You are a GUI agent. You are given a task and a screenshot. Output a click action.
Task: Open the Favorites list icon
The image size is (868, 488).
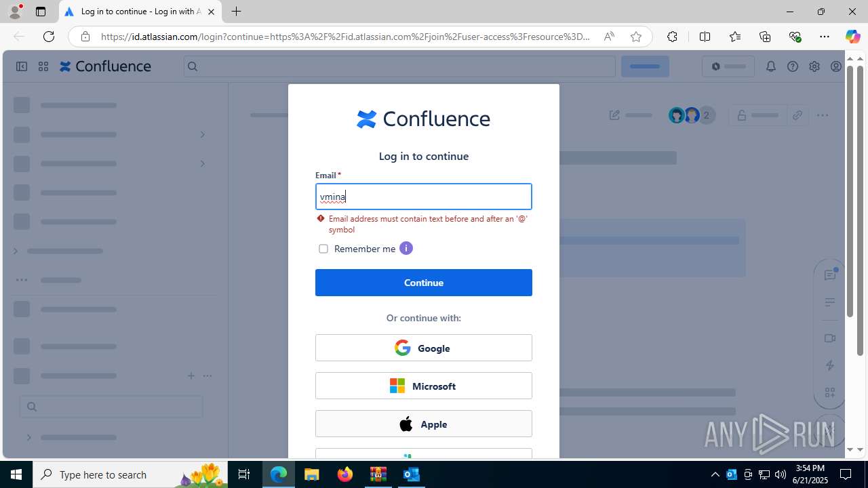click(735, 37)
